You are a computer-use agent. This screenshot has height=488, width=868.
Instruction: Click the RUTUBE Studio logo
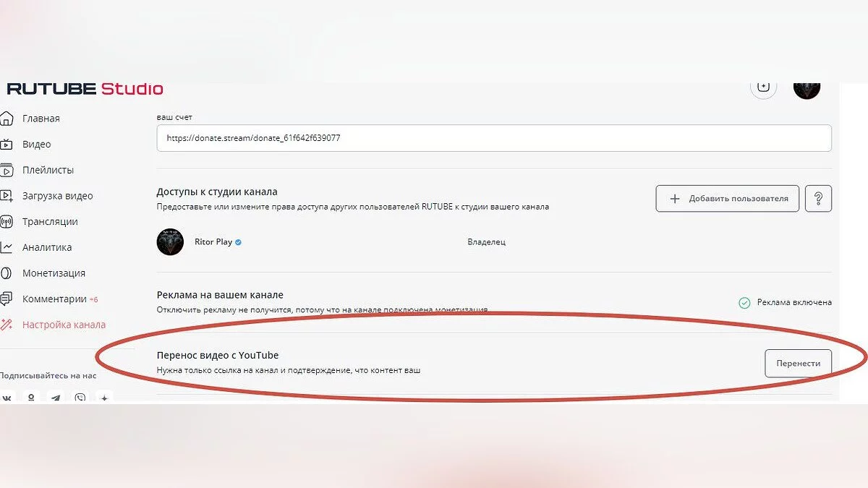tap(85, 89)
